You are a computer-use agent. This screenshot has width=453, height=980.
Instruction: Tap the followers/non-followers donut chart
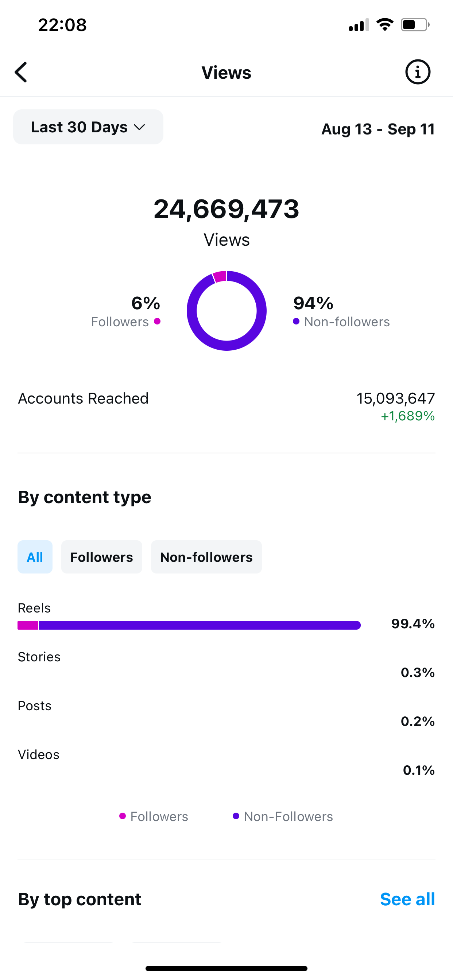(226, 310)
